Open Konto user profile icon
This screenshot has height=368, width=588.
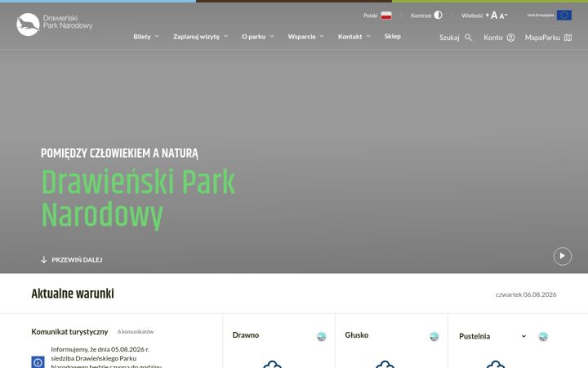tap(510, 38)
